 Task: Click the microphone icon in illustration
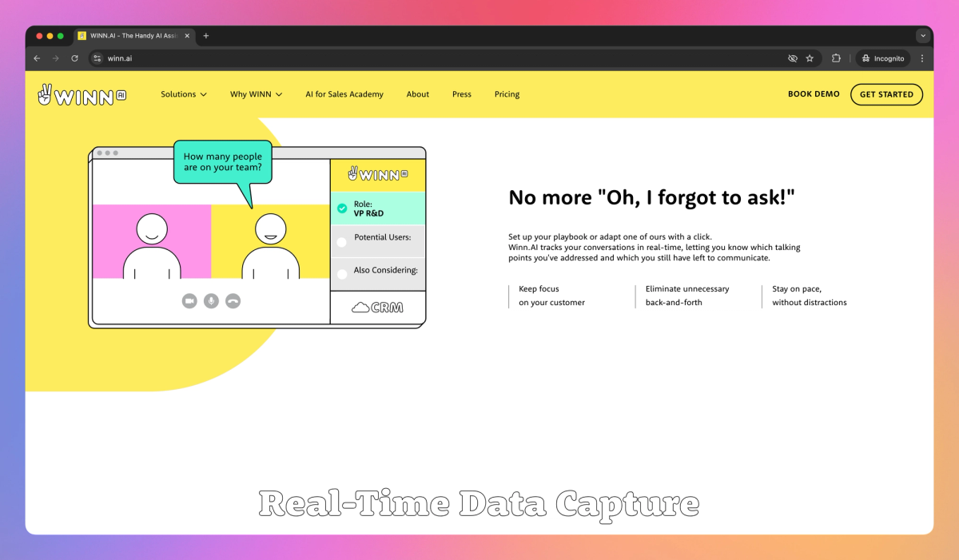211,300
